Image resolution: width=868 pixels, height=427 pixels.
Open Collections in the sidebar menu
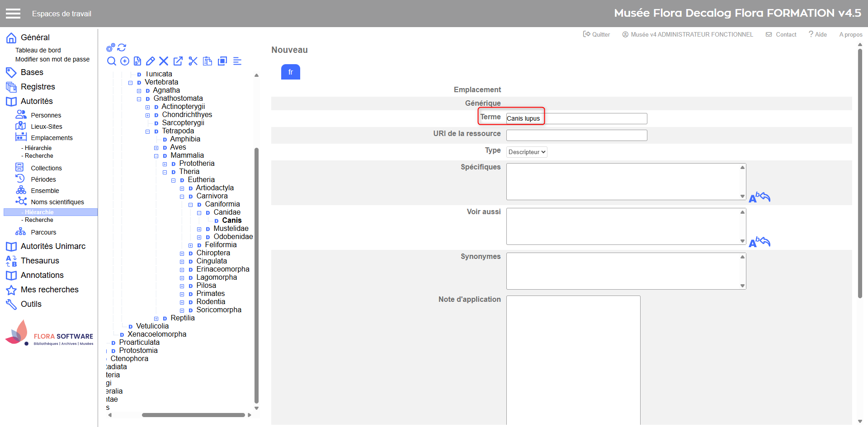click(x=46, y=168)
